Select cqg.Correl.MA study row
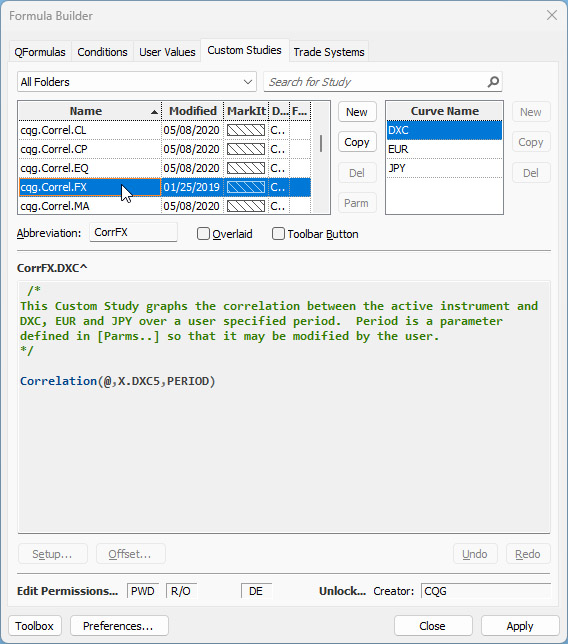Viewport: 568px width, 644px height. point(164,206)
